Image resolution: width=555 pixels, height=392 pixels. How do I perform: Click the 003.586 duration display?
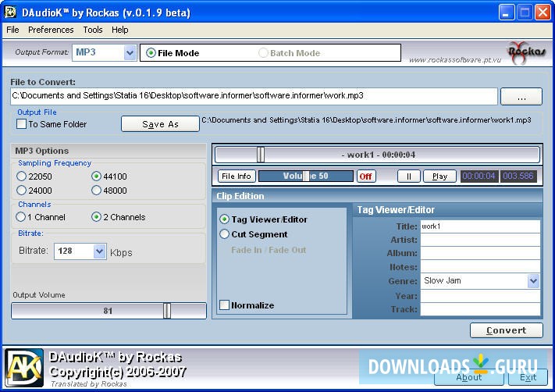click(x=518, y=176)
